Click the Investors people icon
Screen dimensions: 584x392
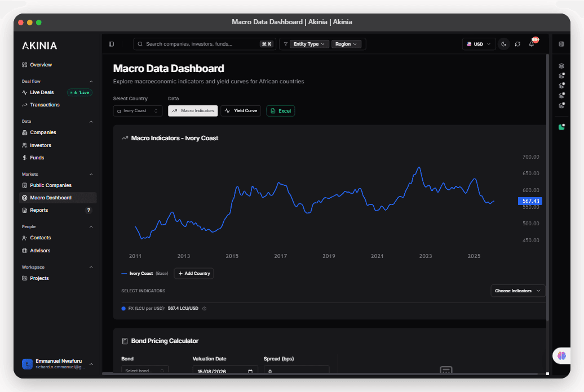[x=25, y=145]
